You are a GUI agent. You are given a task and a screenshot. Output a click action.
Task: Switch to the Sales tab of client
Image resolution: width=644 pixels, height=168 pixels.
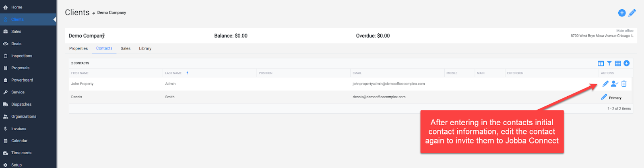[x=126, y=48]
